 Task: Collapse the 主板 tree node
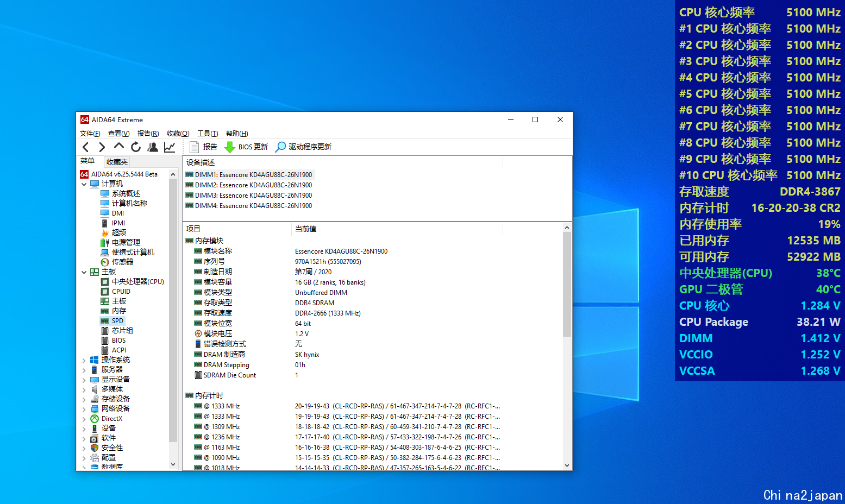84,272
